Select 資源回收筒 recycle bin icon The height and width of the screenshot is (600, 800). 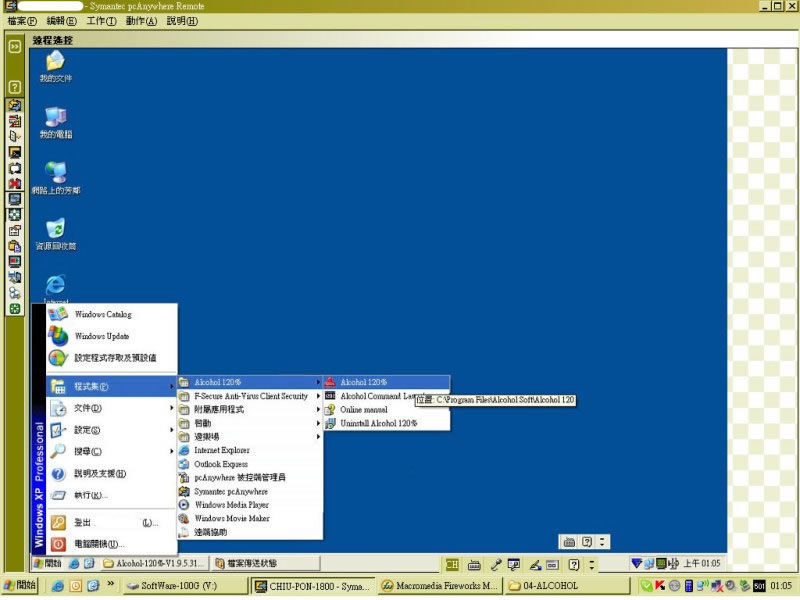(56, 235)
